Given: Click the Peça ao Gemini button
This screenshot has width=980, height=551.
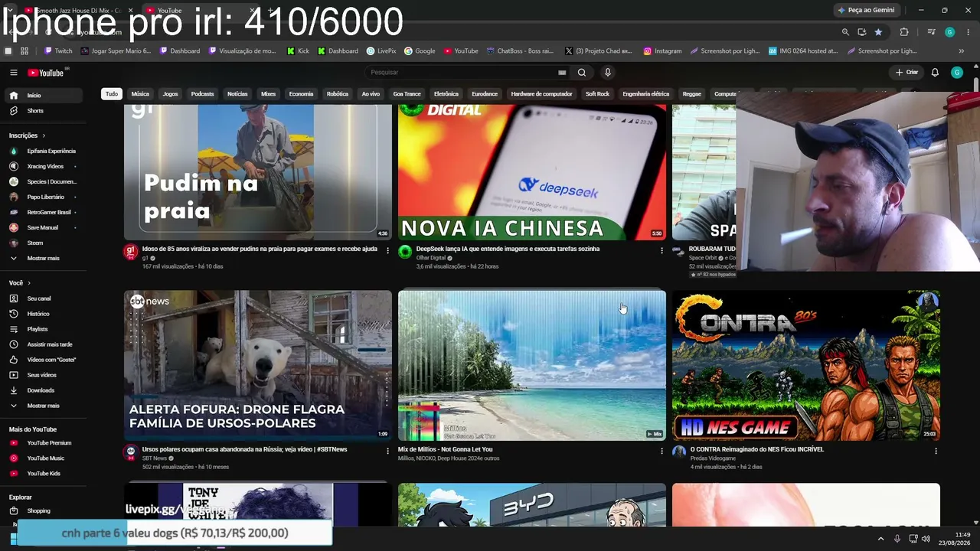Looking at the screenshot, I should tap(866, 10).
